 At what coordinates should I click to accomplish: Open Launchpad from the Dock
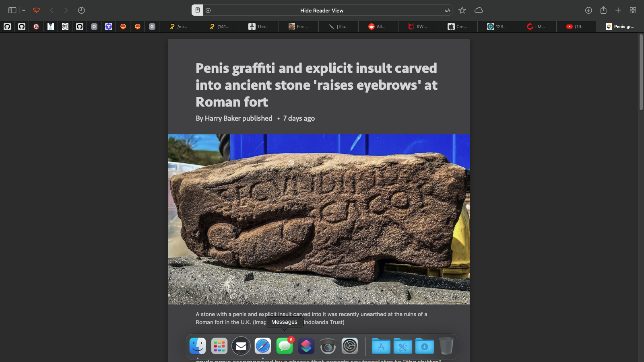pos(219,346)
